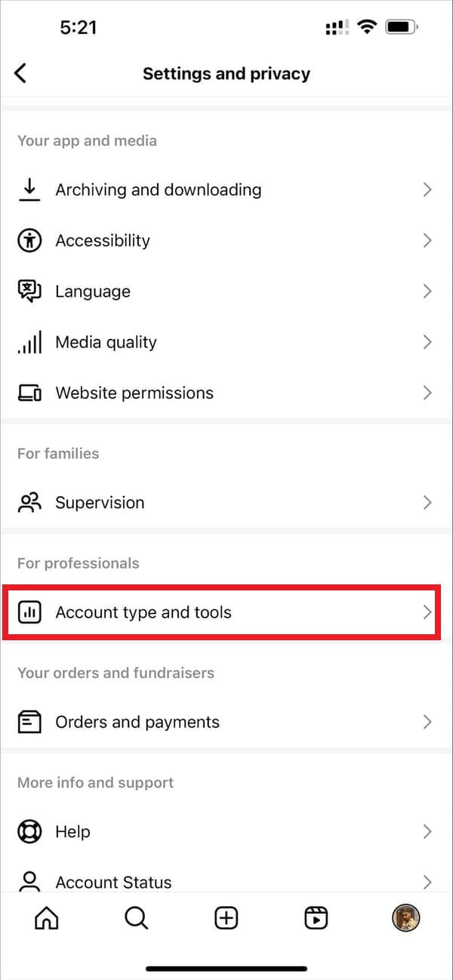The height and width of the screenshot is (980, 453).
Task: Tap the Help lifebuoy icon
Action: (29, 832)
